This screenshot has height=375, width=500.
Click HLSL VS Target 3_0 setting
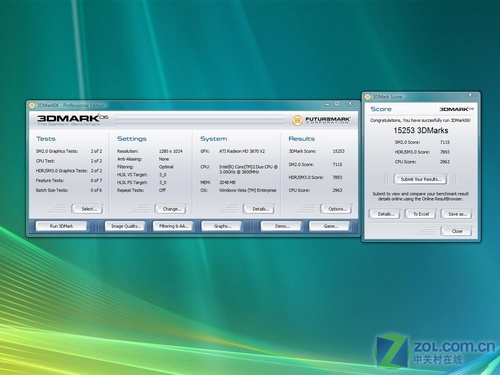pyautogui.click(x=142, y=175)
